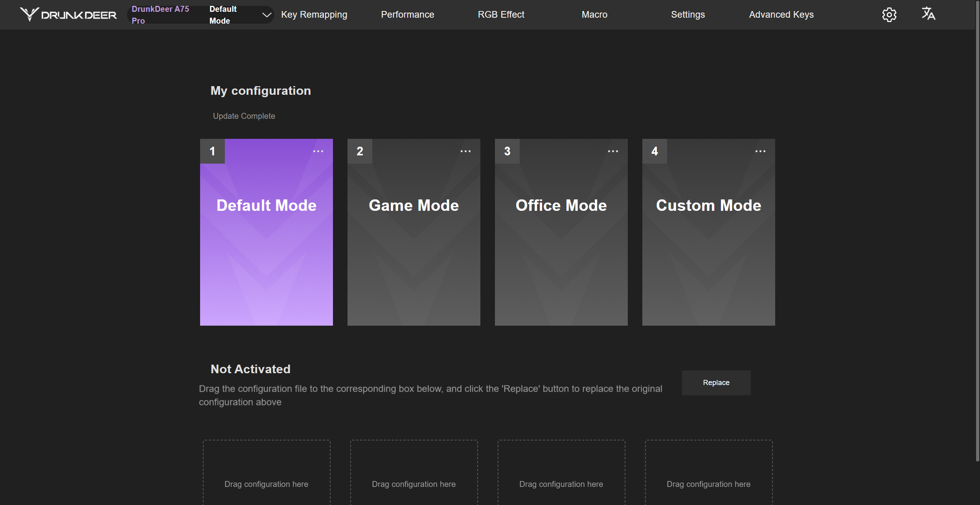Screen dimensions: 980x505
Task: Open three-dot menu on Game Mode card
Action: click(465, 151)
